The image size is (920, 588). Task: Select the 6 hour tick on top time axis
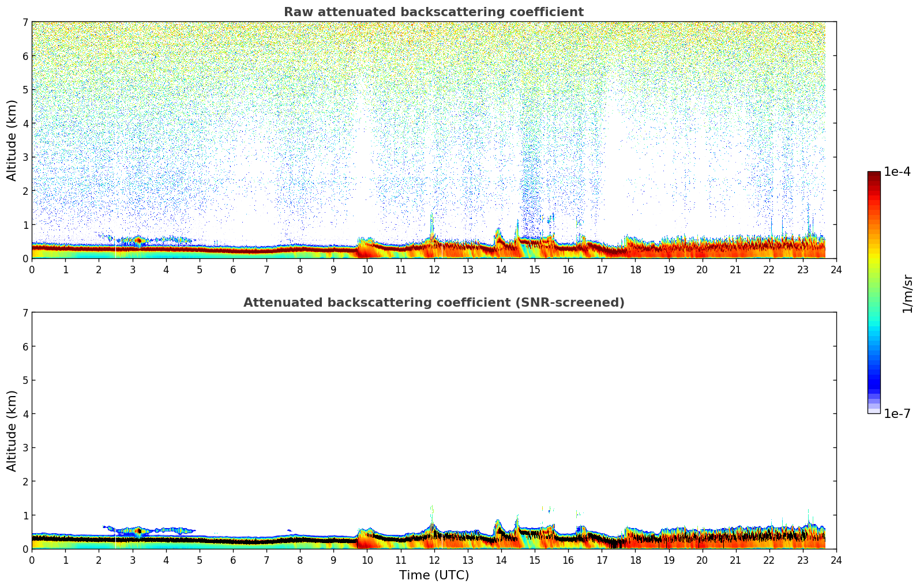[x=233, y=270]
